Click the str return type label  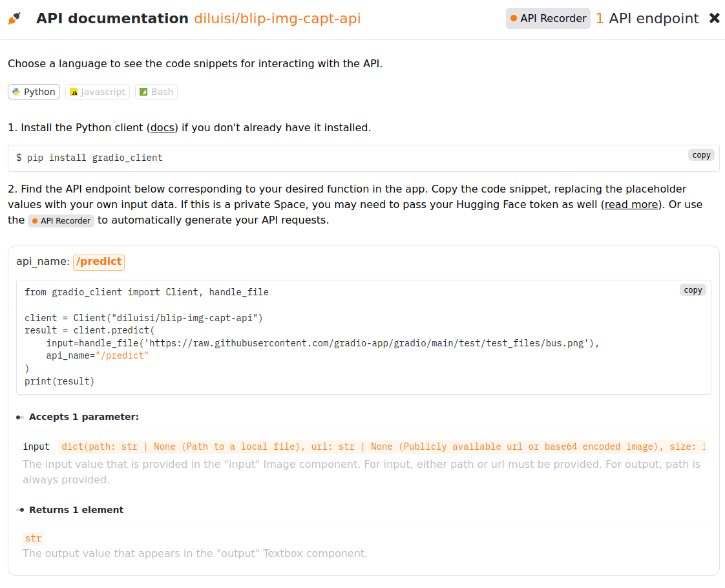point(34,538)
